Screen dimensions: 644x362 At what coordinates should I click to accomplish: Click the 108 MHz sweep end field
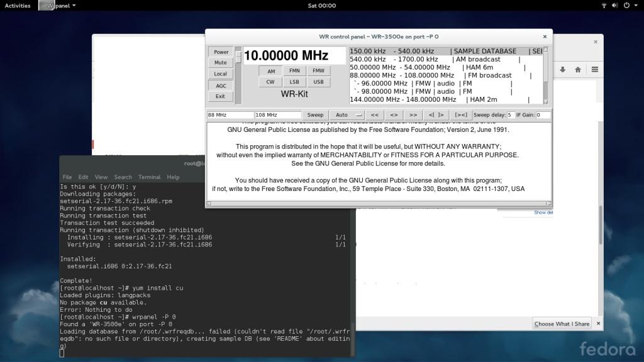pos(278,115)
